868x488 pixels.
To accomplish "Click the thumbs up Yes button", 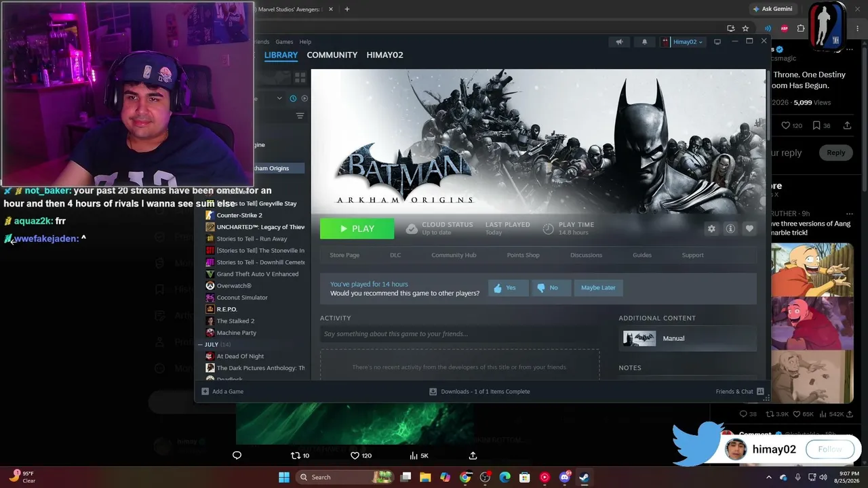I will coord(508,287).
